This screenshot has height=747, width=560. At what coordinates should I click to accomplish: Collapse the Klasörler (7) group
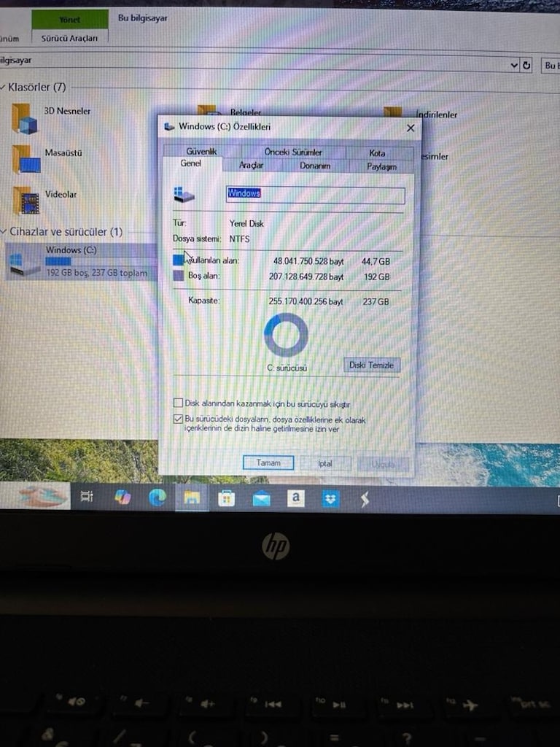coord(4,88)
